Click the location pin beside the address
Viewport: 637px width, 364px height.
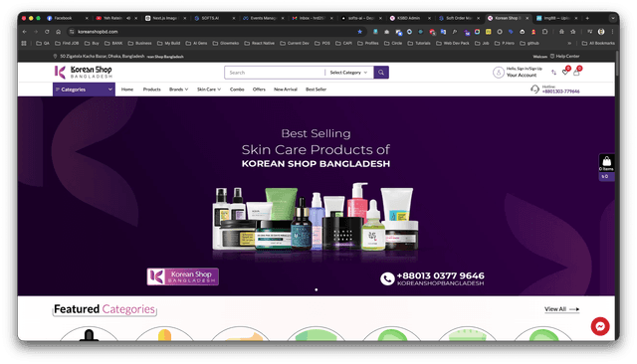pyautogui.click(x=56, y=56)
